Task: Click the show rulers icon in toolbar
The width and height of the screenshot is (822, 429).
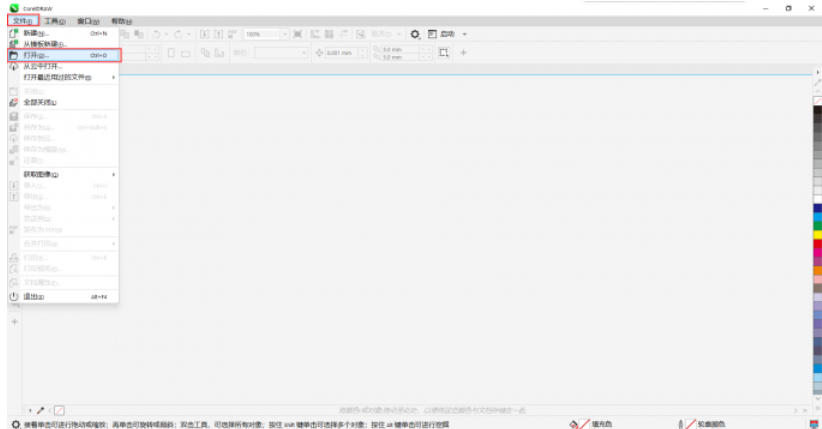Action: click(315, 34)
